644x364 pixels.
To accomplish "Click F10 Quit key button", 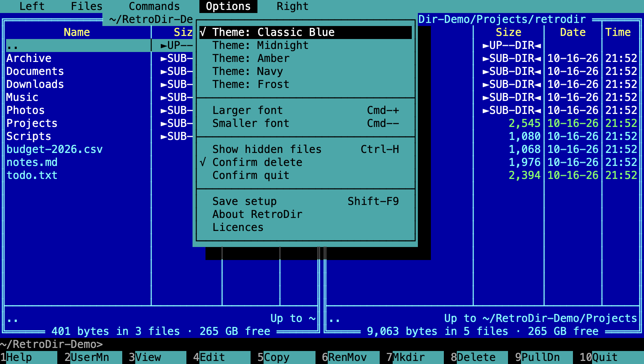I will click(x=612, y=357).
